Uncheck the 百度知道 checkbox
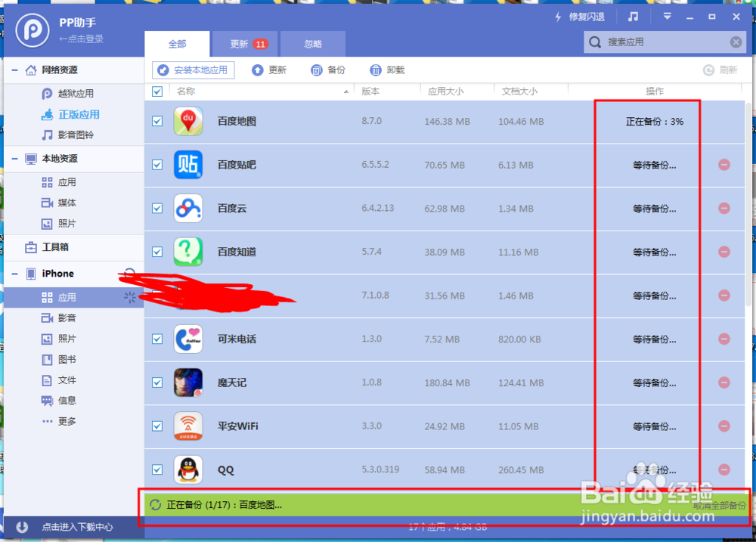Screen dimensions: 756x542 157,251
